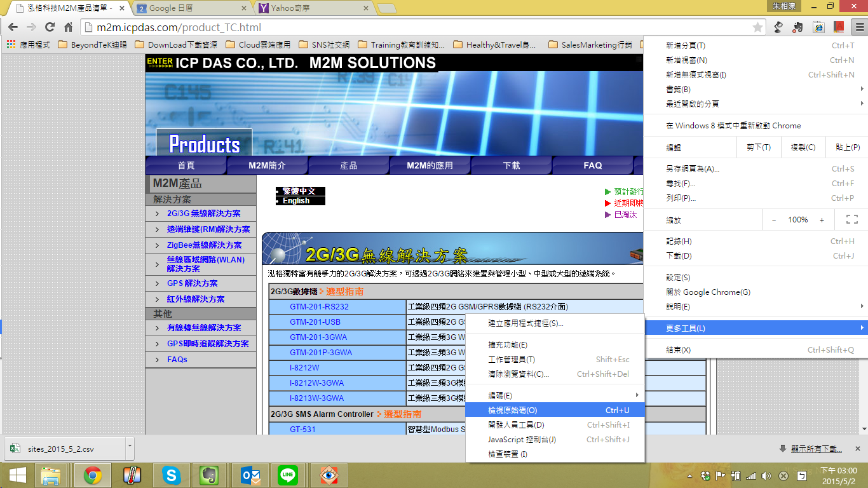Click the red book dictionary extension icon
The height and width of the screenshot is (488, 868).
point(839,27)
